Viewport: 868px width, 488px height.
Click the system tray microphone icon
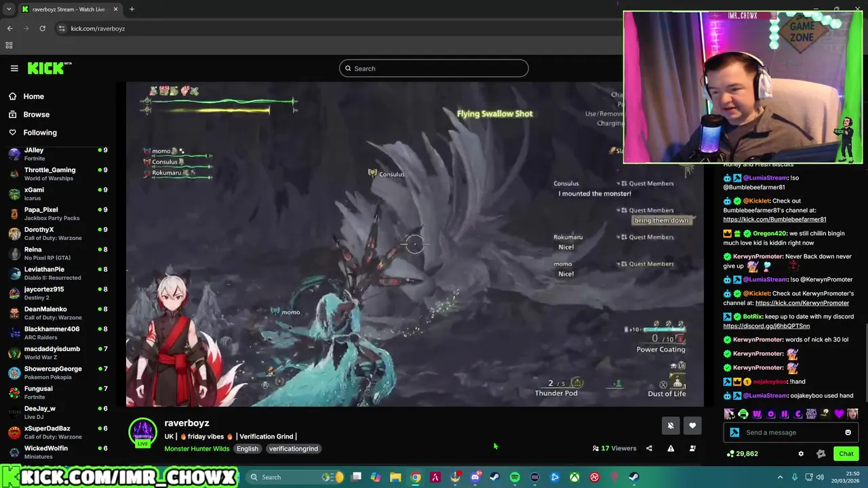tap(794, 477)
